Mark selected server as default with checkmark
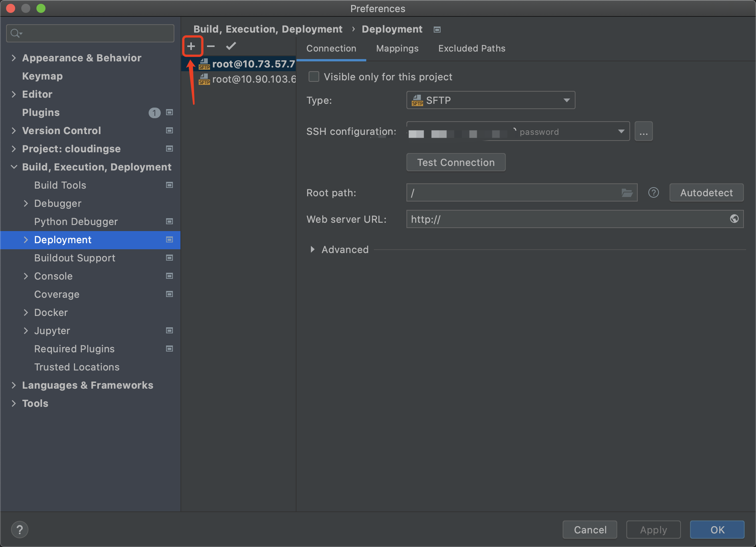The height and width of the screenshot is (547, 756). pyautogui.click(x=231, y=46)
